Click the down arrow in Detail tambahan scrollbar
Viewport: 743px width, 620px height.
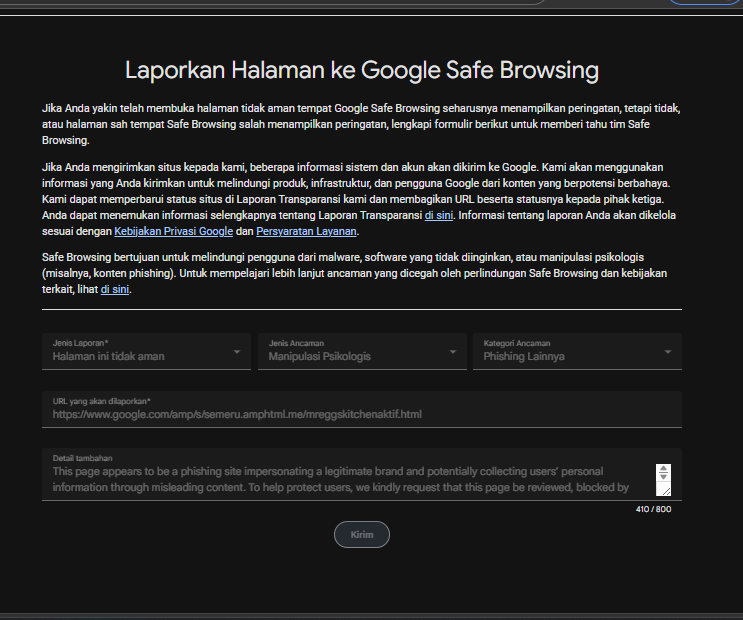(663, 476)
